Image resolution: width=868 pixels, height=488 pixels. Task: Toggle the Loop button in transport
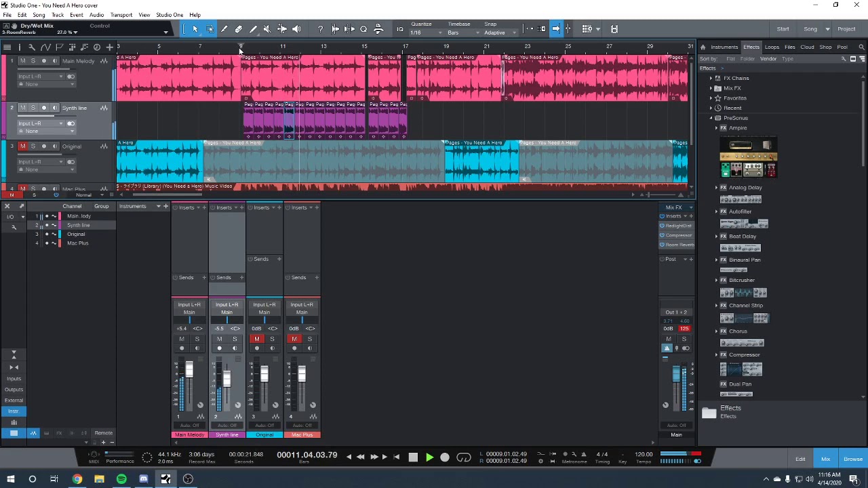click(x=463, y=457)
